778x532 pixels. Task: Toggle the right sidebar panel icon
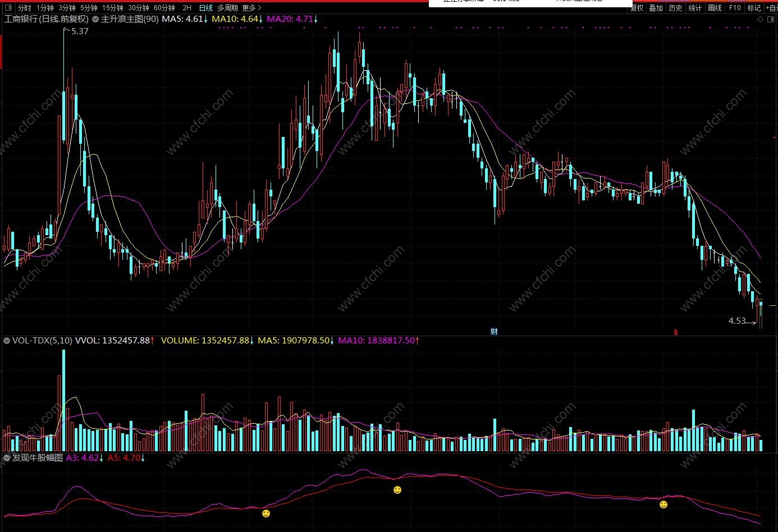tap(770, 19)
